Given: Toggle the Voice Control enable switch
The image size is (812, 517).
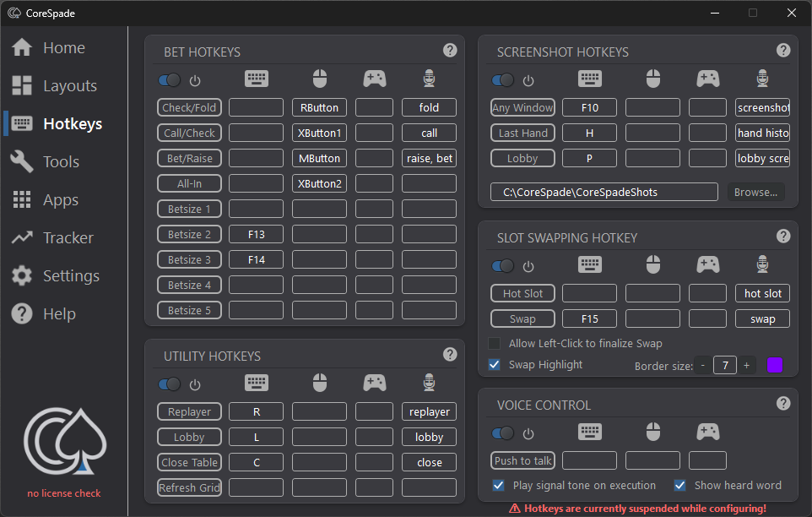Looking at the screenshot, I should pyautogui.click(x=503, y=433).
